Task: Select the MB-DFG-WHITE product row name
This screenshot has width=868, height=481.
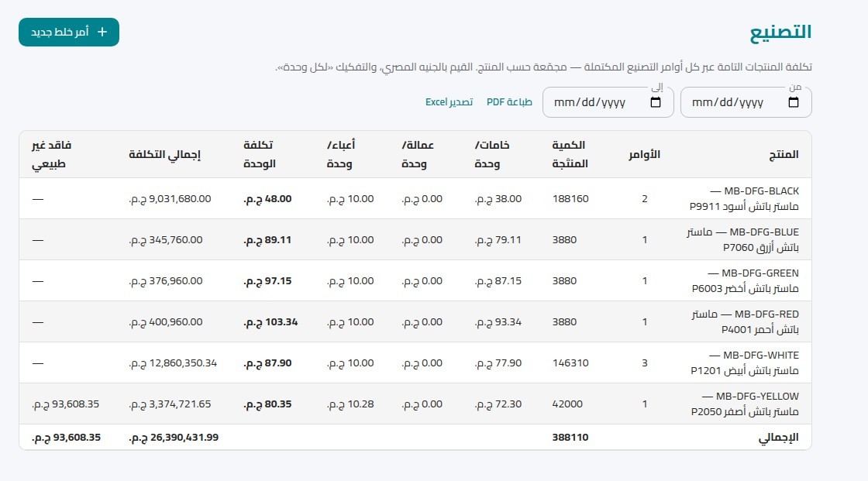Action: [x=745, y=363]
